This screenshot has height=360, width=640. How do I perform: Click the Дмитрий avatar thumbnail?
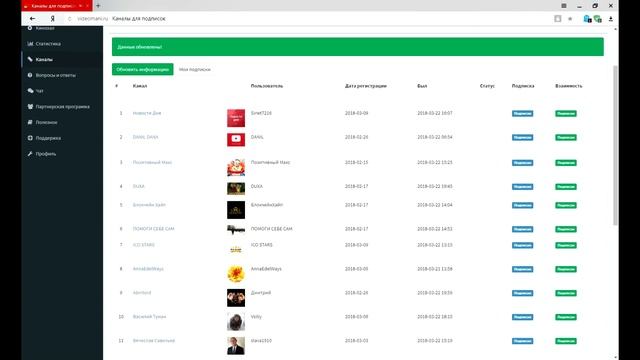click(236, 298)
